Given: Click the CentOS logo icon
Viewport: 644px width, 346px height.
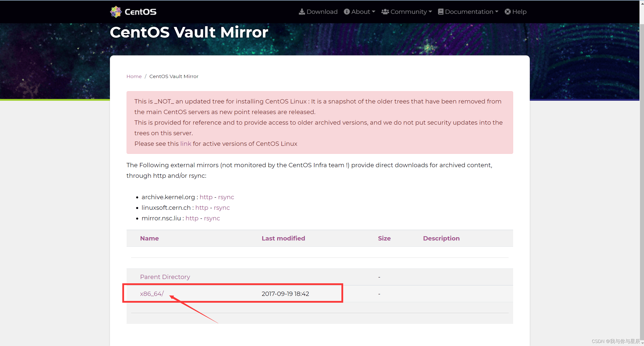Looking at the screenshot, I should point(116,12).
